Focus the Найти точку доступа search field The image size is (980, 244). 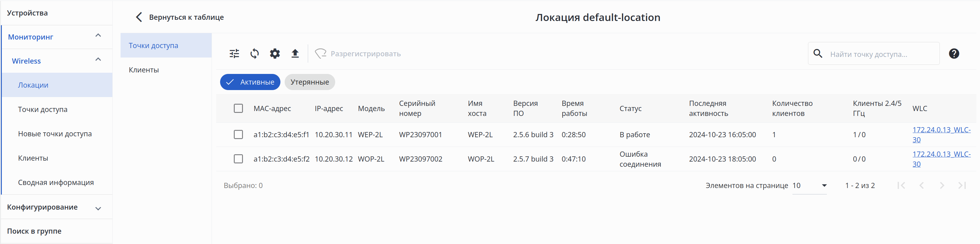click(879, 54)
